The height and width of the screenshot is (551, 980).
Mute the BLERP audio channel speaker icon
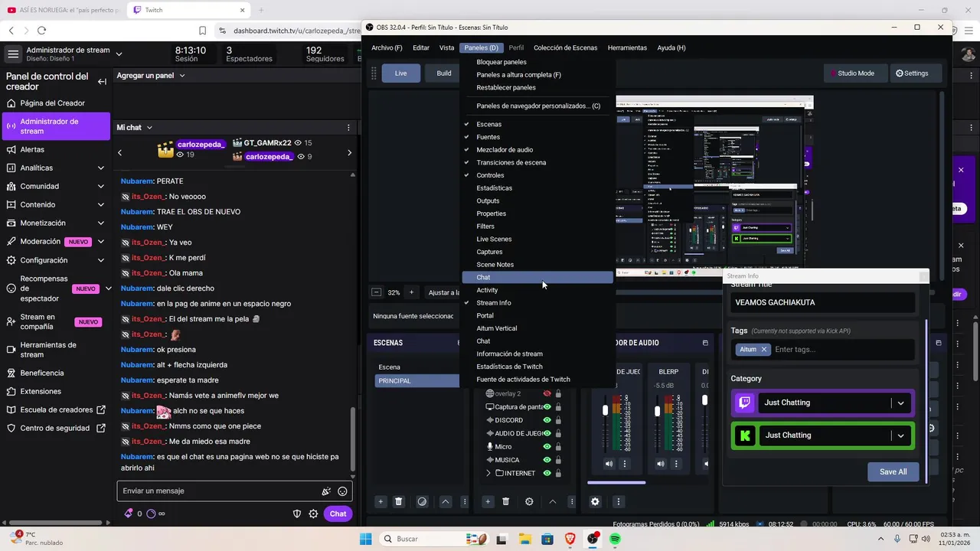pos(661,464)
